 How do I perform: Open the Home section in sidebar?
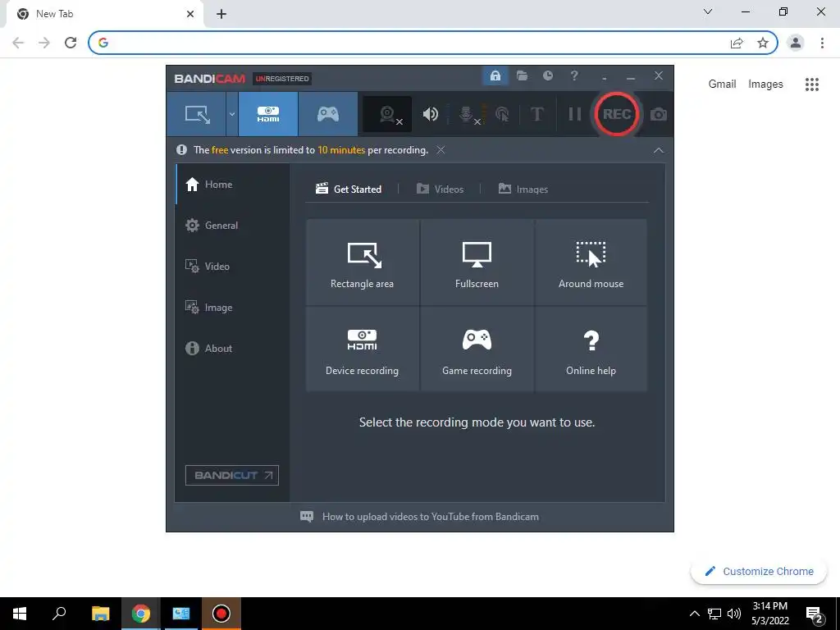click(231, 185)
